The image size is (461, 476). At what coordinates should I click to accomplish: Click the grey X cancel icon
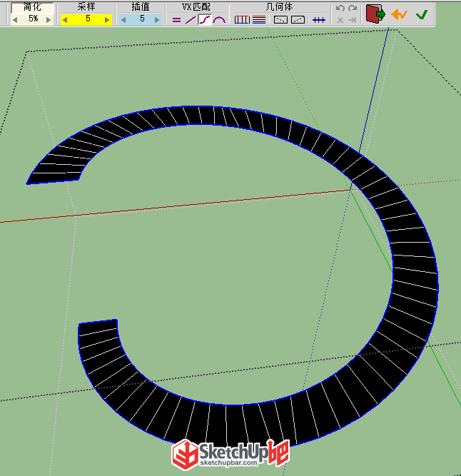pos(340,21)
